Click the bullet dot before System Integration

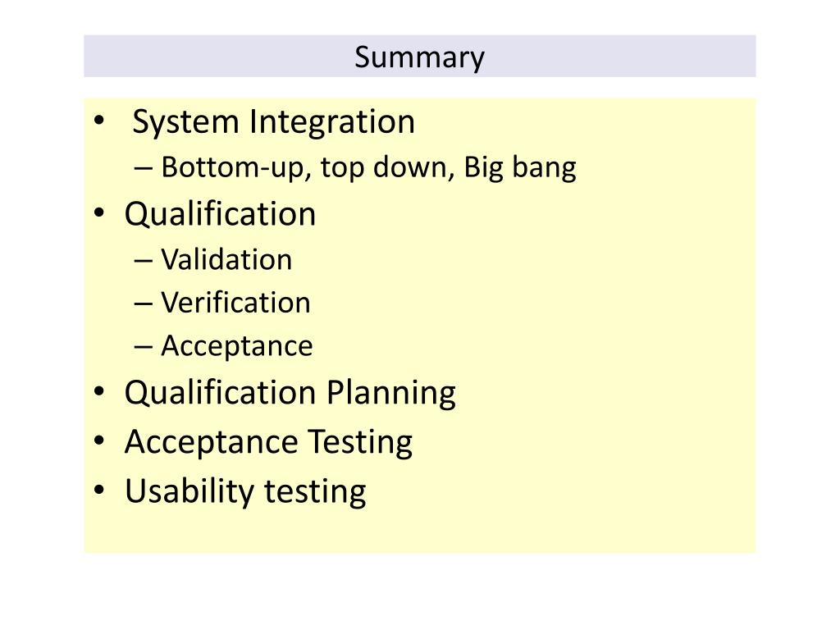coord(99,121)
